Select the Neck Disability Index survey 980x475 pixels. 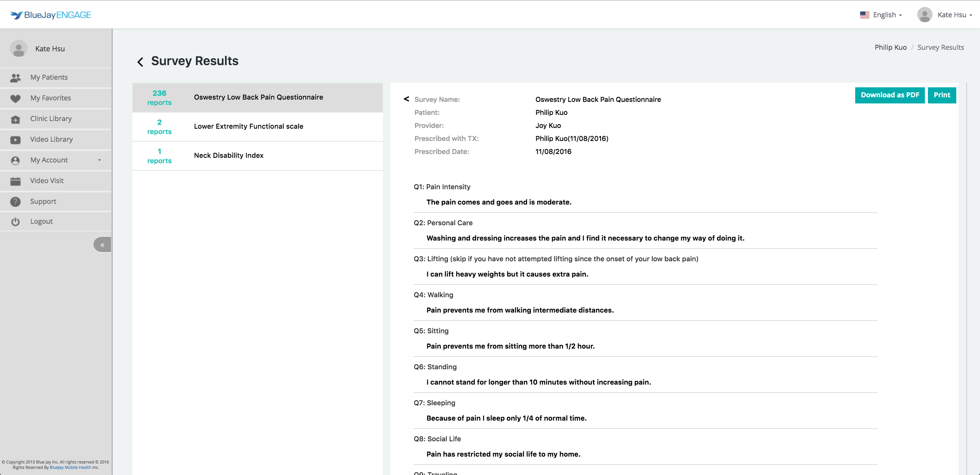[229, 156]
